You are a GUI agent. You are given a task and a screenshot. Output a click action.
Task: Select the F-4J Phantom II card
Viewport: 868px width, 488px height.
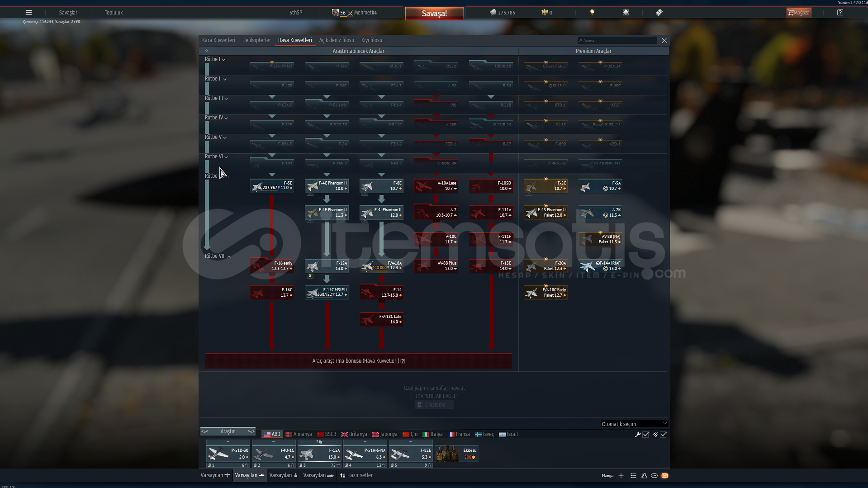[381, 213]
